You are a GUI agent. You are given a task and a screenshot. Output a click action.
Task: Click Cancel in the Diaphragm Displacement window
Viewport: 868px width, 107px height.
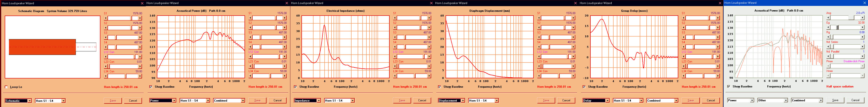tap(567, 101)
